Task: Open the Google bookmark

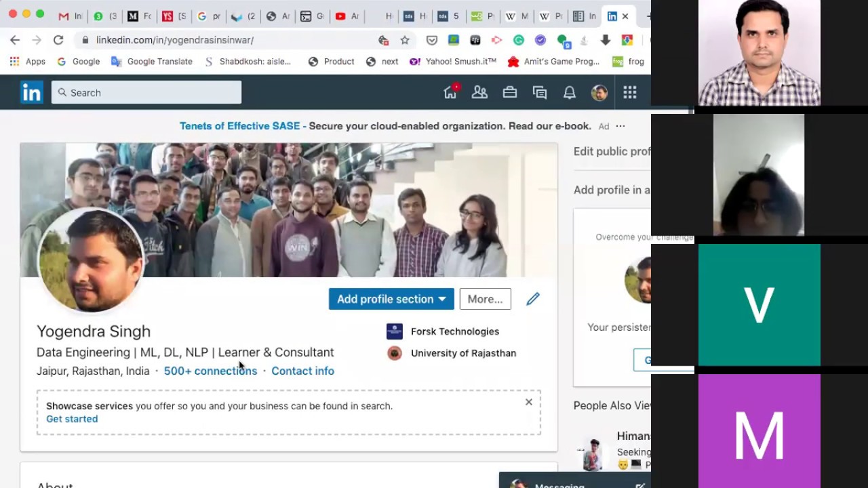Action: 79,61
